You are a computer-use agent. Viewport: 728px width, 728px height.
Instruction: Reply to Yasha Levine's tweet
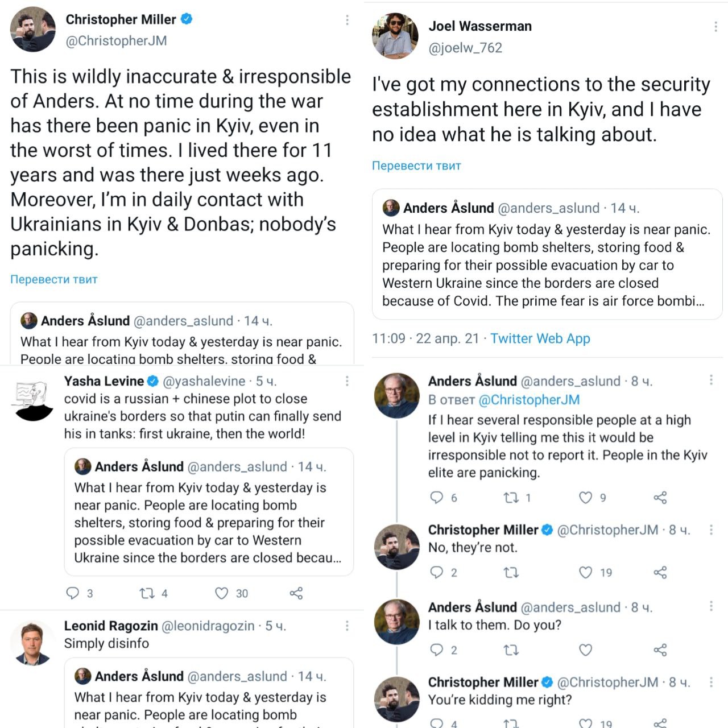tap(73, 593)
